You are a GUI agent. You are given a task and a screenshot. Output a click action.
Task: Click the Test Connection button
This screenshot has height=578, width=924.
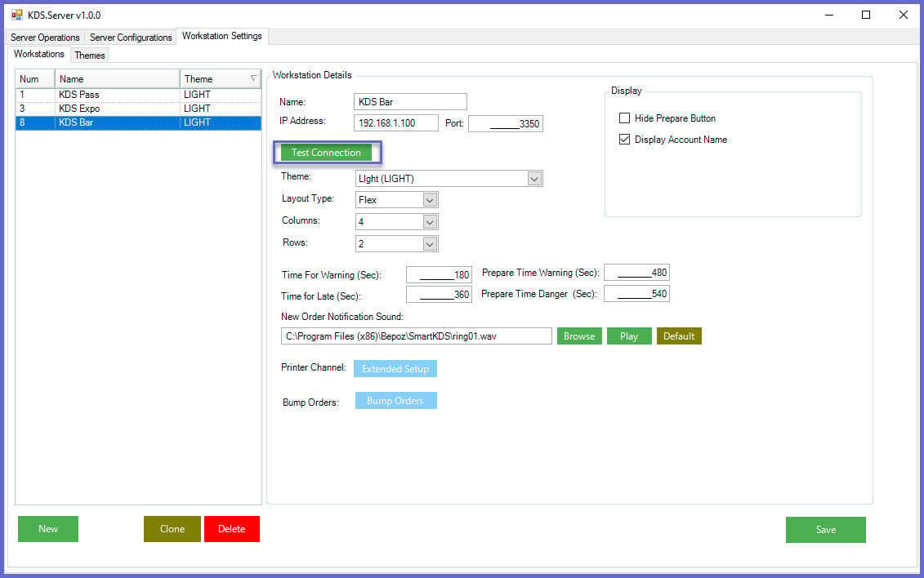click(326, 153)
